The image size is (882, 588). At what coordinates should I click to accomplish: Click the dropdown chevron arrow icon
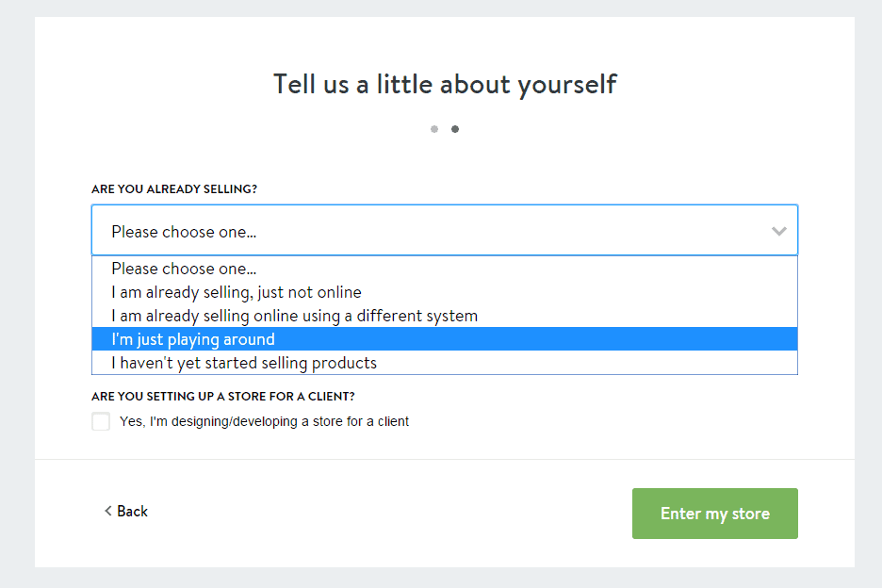778,231
